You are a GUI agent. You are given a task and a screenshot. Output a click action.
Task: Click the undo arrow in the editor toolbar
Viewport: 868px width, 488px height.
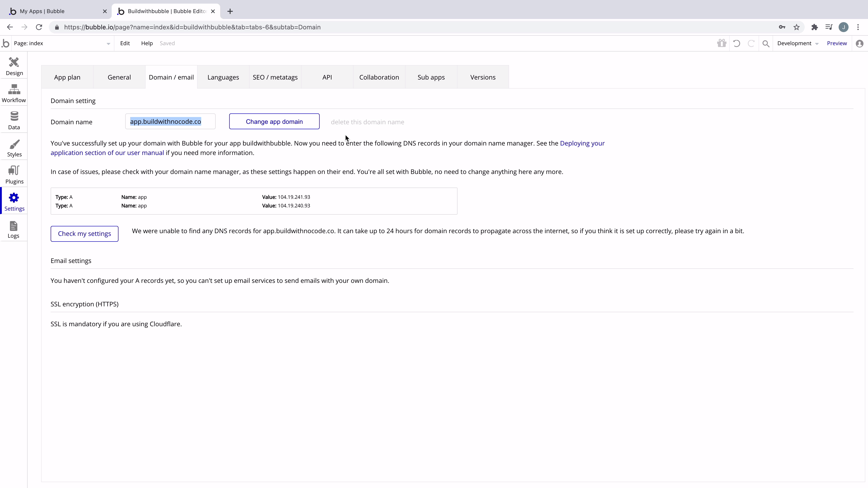(737, 43)
